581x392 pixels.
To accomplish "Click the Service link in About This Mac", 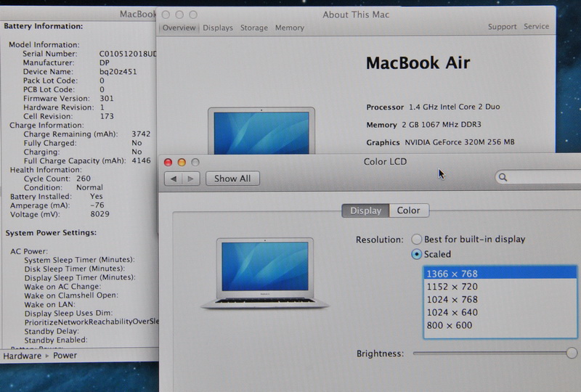I will tap(536, 26).
